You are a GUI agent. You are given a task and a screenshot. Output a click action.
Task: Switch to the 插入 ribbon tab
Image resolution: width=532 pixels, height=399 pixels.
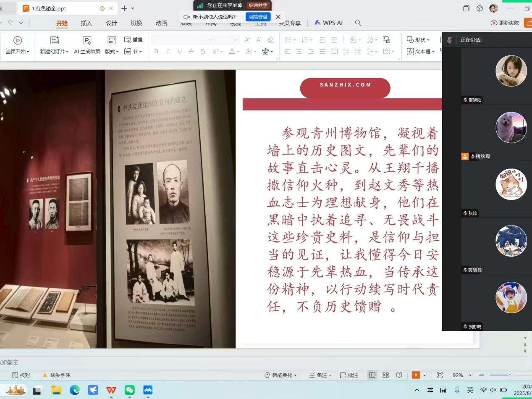click(x=86, y=23)
